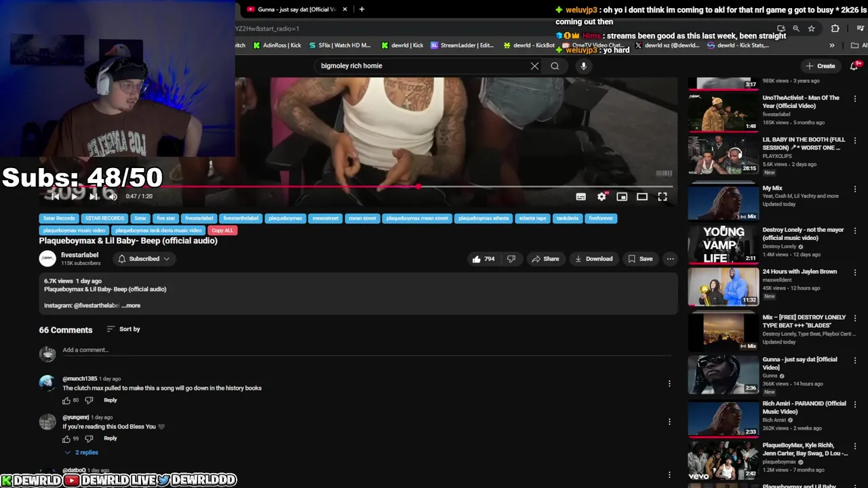This screenshot has height=488, width=868.
Task: Switch to the 'Gunna - just say dat' browser tab
Action: [296, 9]
